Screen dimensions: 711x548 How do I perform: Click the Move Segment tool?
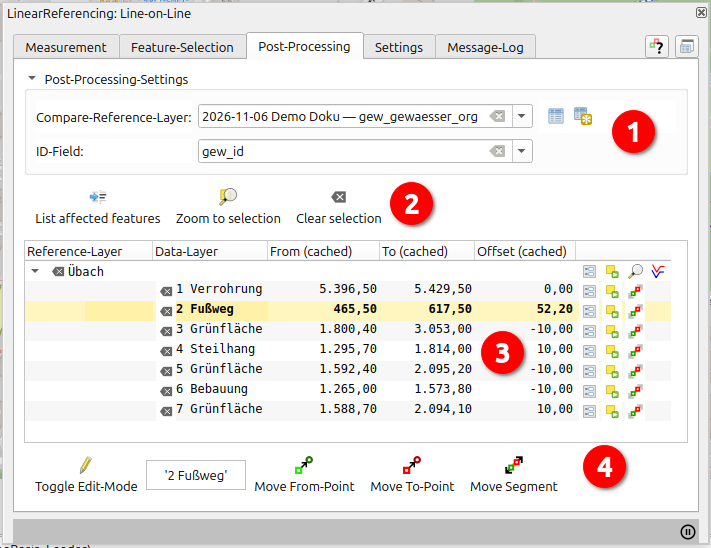pos(513,475)
